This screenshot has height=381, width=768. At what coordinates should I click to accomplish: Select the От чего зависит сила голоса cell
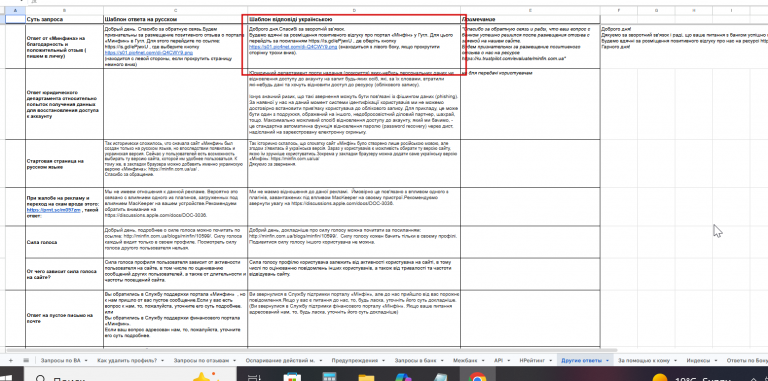64,274
